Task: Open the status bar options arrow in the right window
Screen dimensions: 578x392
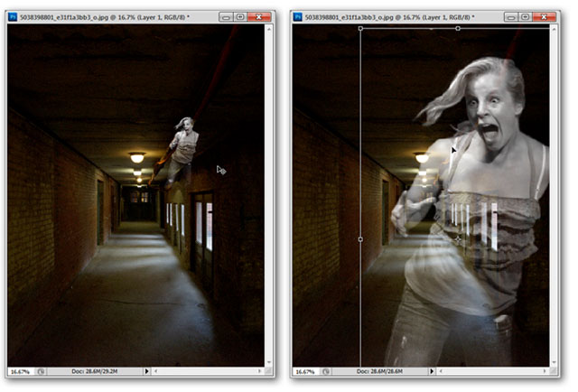Action: 432,371
